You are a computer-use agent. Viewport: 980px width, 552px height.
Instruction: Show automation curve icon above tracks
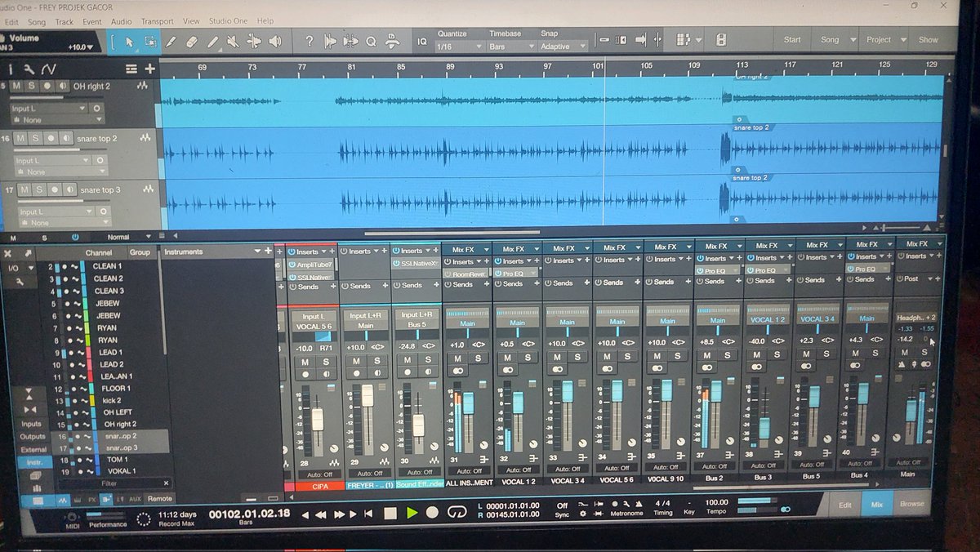(49, 69)
